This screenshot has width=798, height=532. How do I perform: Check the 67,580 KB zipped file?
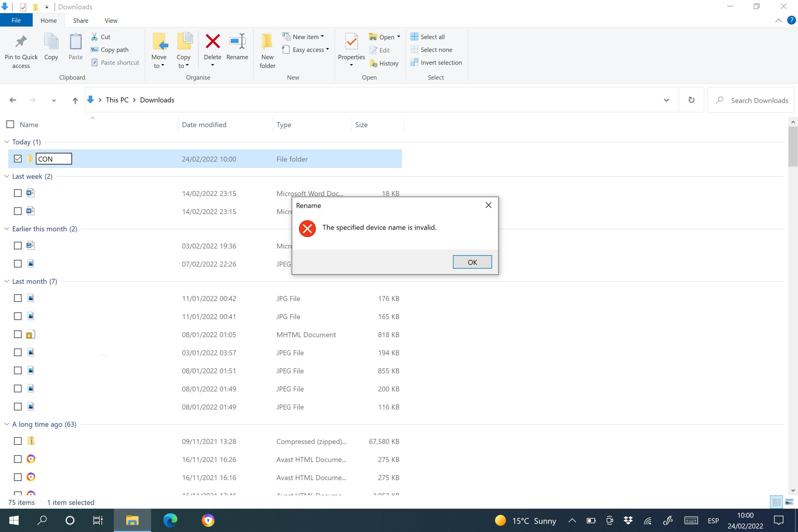(18, 441)
